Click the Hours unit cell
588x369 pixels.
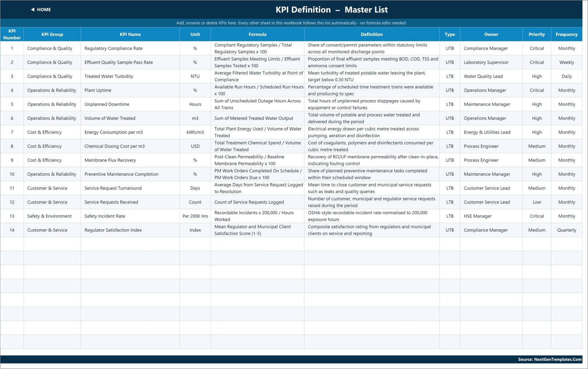(195, 104)
